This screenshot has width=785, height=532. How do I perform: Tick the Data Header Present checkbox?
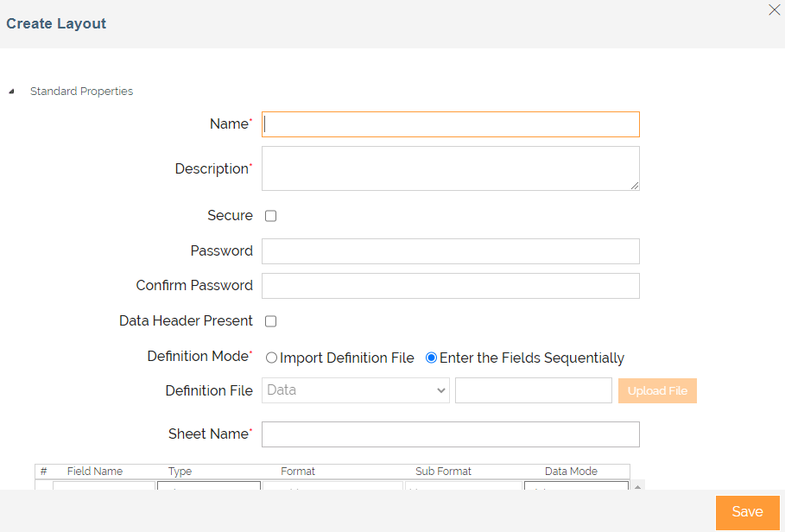pos(270,321)
